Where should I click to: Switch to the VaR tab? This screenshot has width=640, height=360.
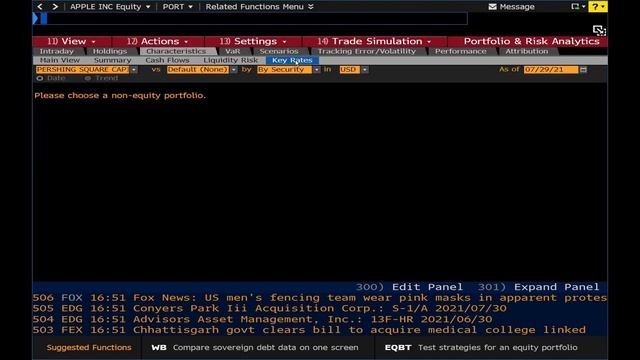[x=233, y=51]
